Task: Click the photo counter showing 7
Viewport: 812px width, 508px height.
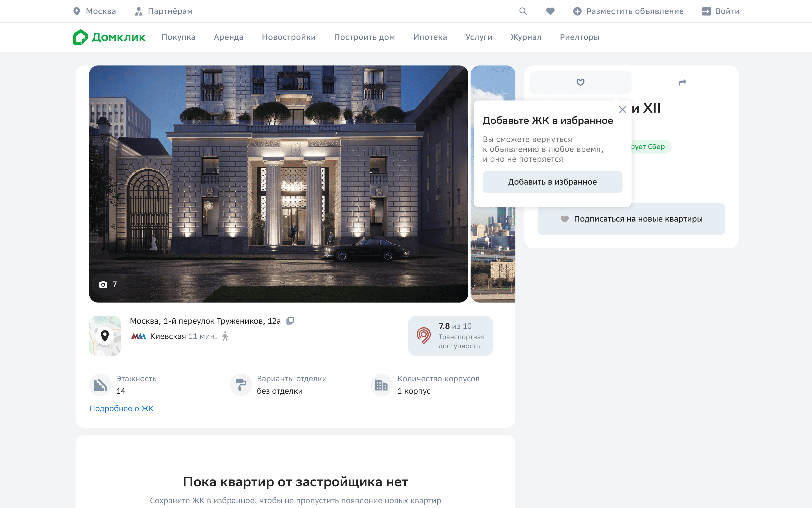Action: (x=108, y=284)
